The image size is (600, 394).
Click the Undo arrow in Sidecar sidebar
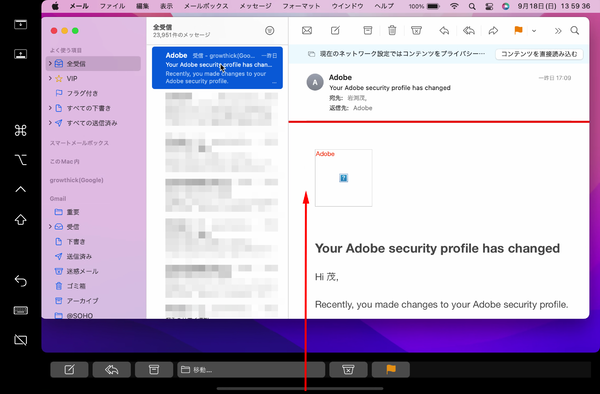coord(21,281)
